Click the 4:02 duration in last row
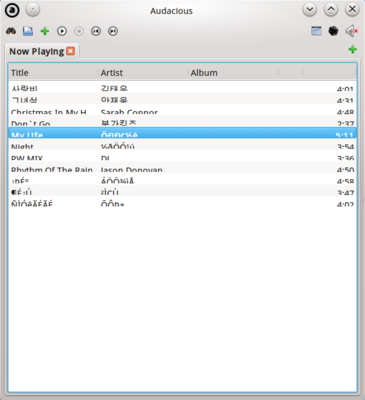Image resolution: width=365 pixels, height=400 pixels. 345,203
